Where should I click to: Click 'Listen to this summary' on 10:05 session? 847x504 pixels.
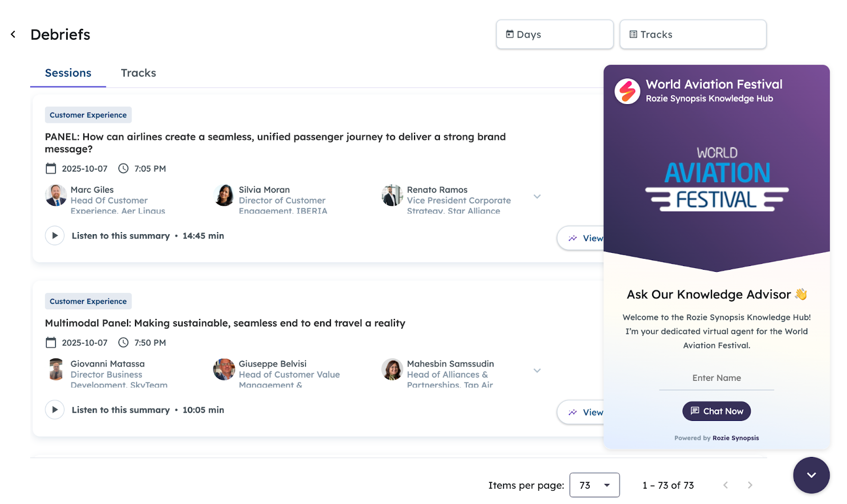[121, 410]
